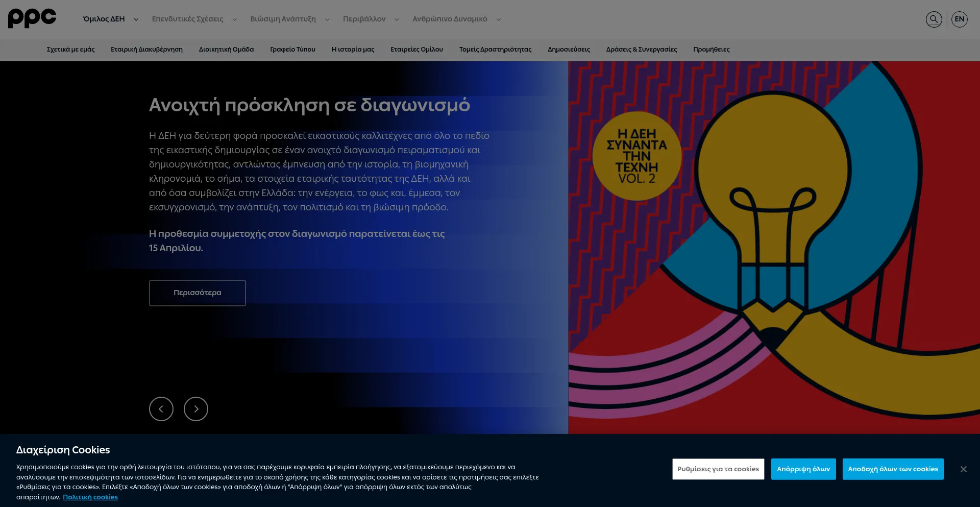
Task: Open Δράσεις & Συνεργασίες page
Action: 642,50
